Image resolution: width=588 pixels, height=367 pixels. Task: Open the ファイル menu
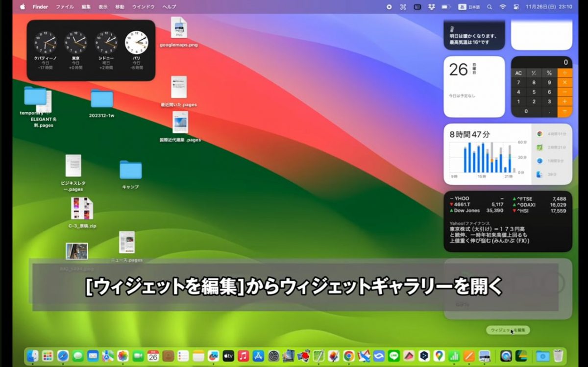tap(65, 7)
